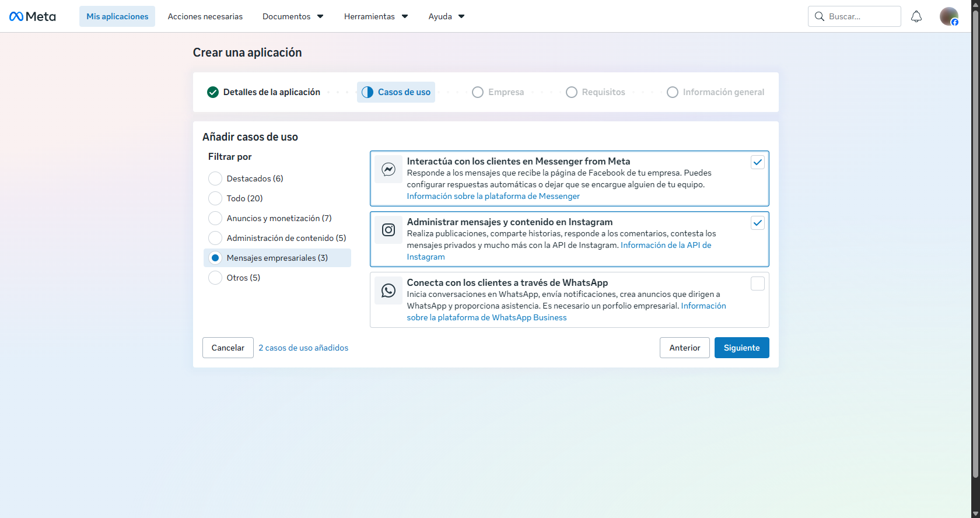This screenshot has height=518, width=980.
Task: Click the WhatsApp use case icon
Action: click(388, 290)
